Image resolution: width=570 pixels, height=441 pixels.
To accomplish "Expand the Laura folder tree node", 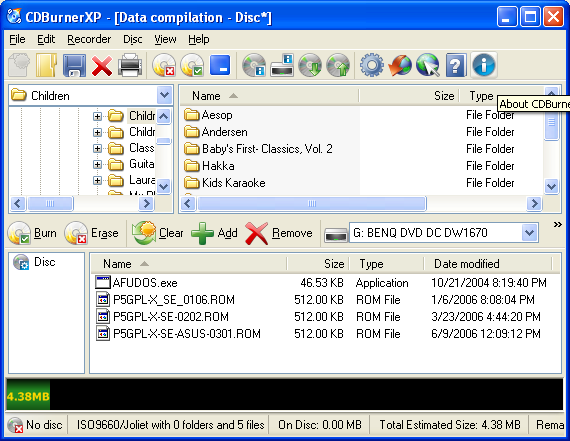I will 97,180.
